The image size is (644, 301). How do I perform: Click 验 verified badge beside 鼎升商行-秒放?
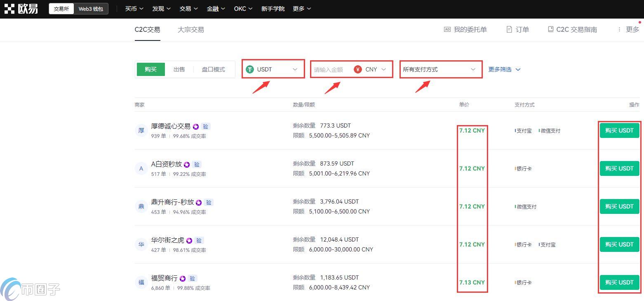click(209, 202)
